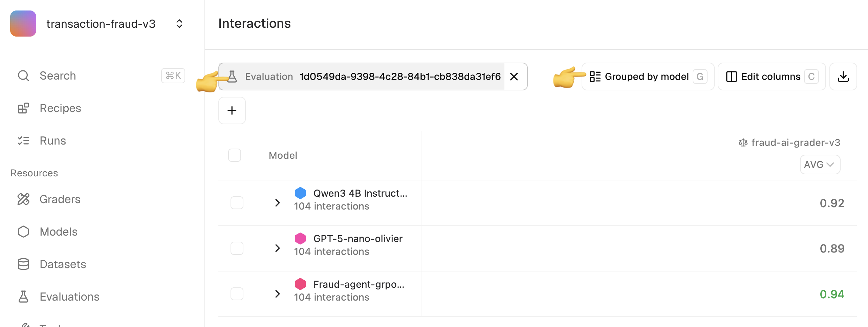The image size is (868, 327).
Task: Click the download export icon
Action: [843, 77]
